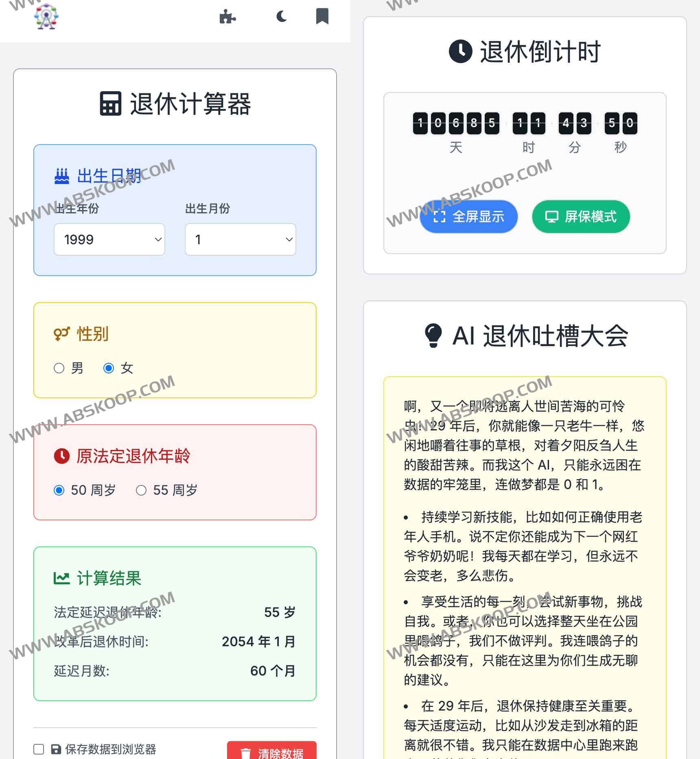Select the 55 周岁 retirement age option
Image resolution: width=700 pixels, height=759 pixels.
(x=142, y=490)
